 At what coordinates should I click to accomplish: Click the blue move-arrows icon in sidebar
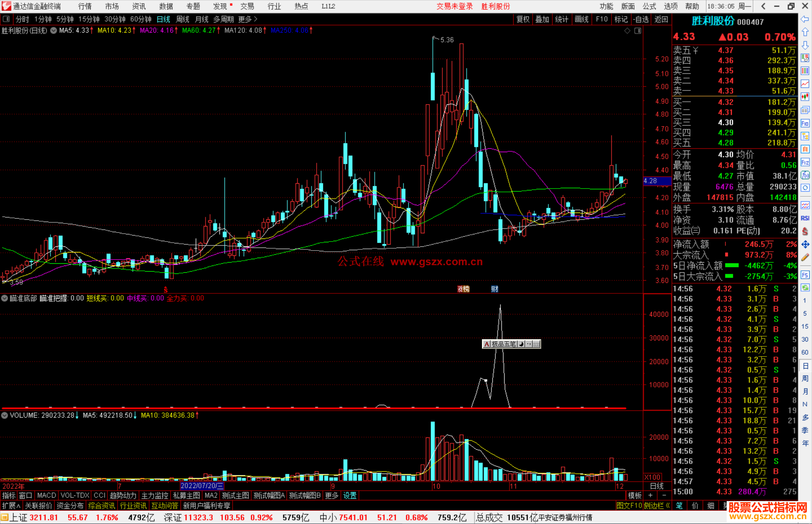(805, 245)
